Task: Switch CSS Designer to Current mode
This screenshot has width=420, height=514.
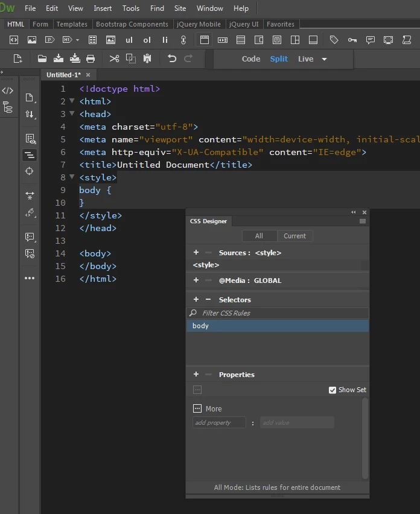Action: [294, 236]
